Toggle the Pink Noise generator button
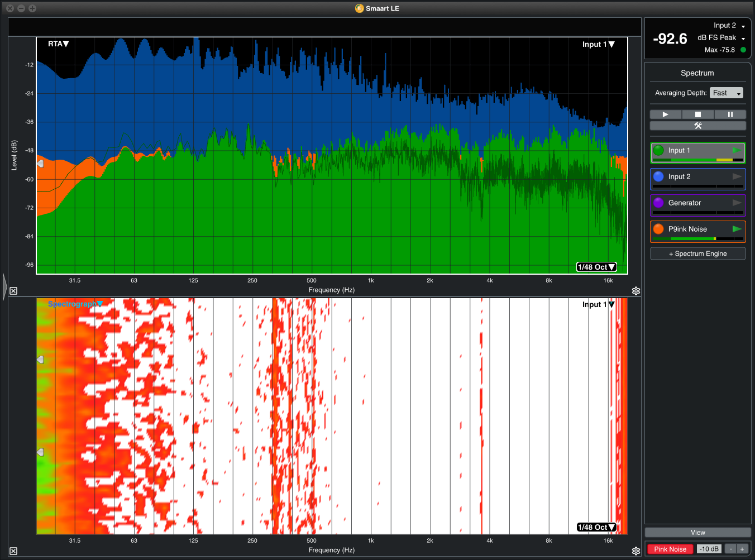This screenshot has width=755, height=560. coord(670,549)
